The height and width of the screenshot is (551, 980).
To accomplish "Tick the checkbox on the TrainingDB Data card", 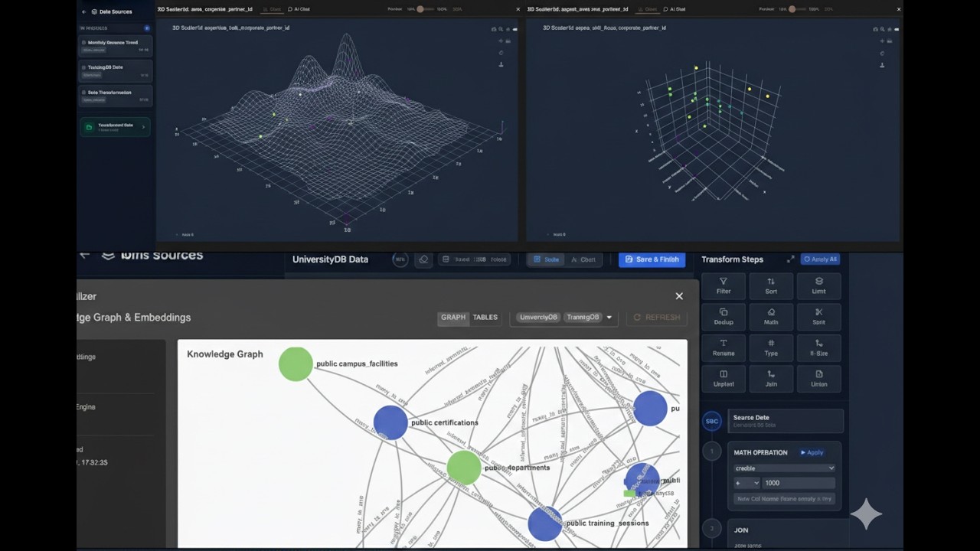I will 84,67.
